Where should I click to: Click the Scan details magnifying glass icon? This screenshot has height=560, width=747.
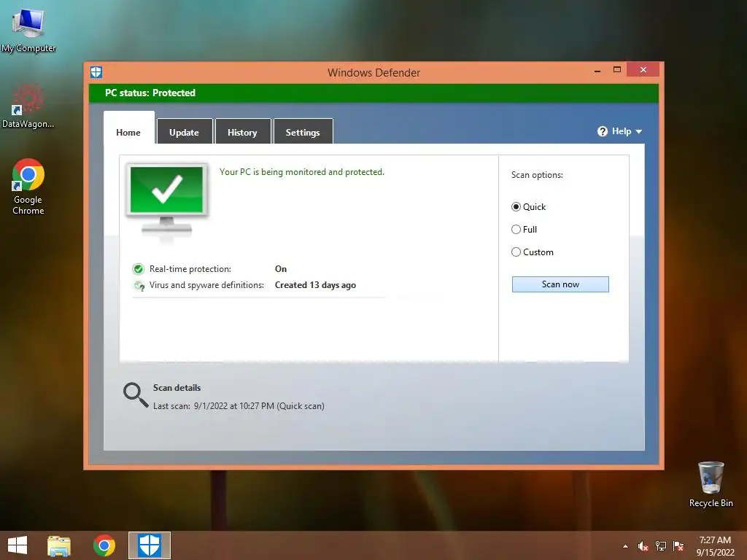click(136, 395)
